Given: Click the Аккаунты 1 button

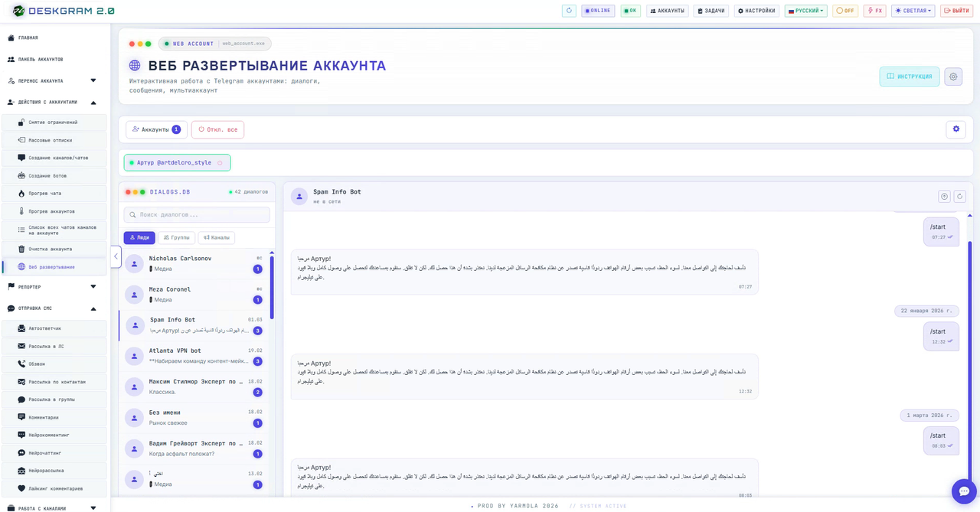Looking at the screenshot, I should click(x=156, y=129).
